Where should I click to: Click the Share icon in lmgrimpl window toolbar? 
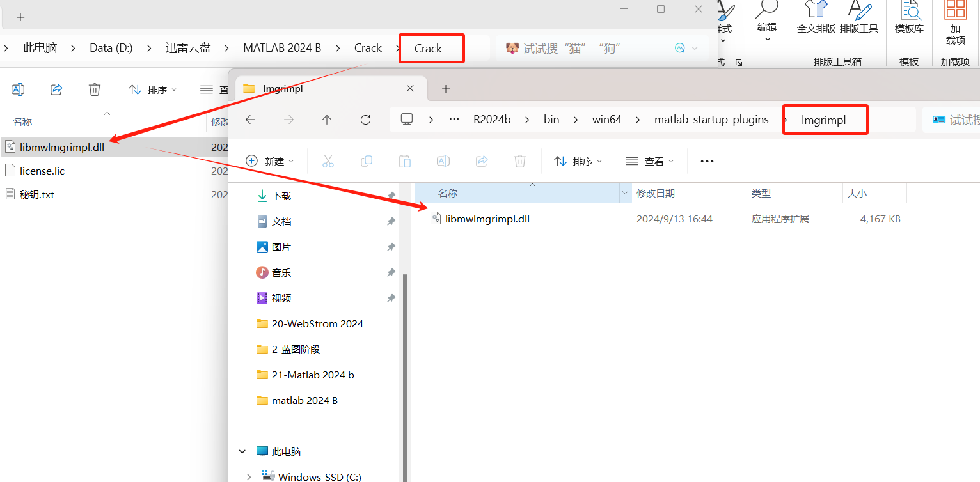[x=482, y=161]
